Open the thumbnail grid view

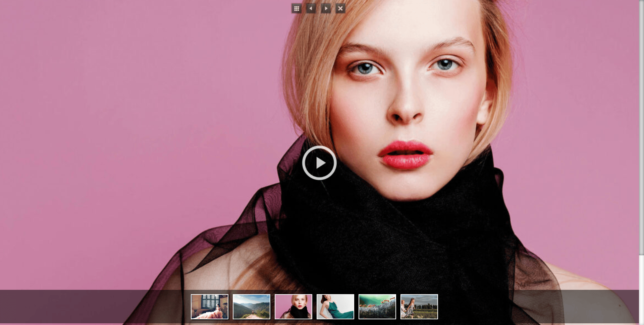[297, 8]
